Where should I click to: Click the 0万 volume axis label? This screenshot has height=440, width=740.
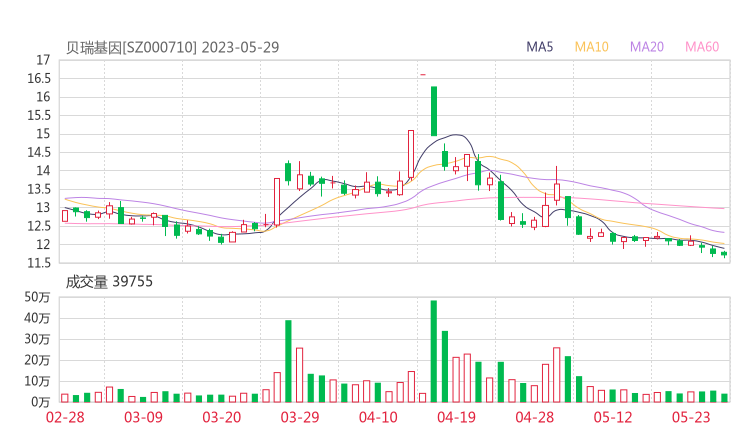[41, 402]
